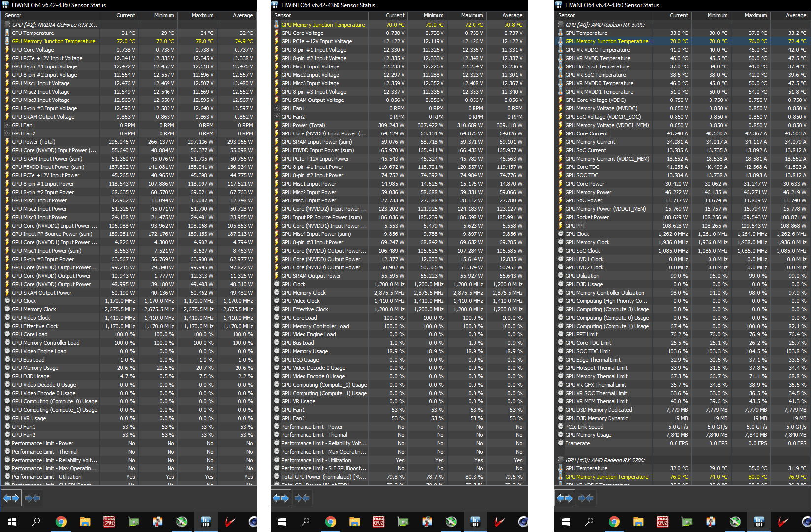Expand right window with blue outward arrows button

coord(565,498)
